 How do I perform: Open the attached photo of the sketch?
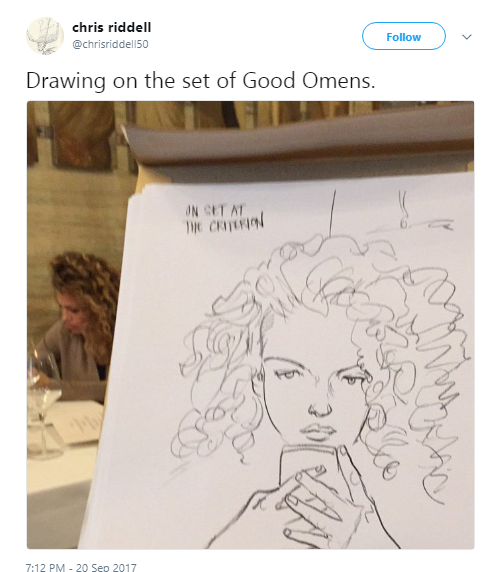click(x=251, y=325)
